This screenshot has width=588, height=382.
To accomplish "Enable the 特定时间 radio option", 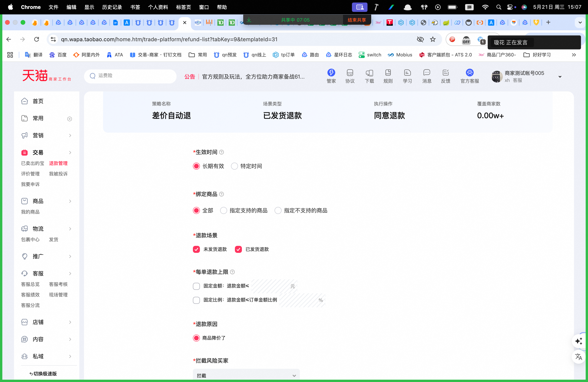I will click(x=234, y=166).
